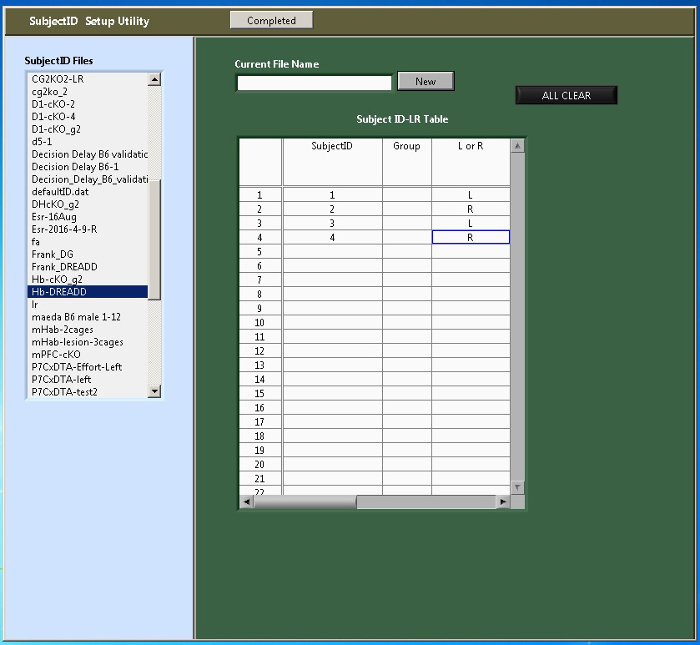This screenshot has width=700, height=645.
Task: Click the SubjectID cell in row 1
Action: [x=332, y=195]
